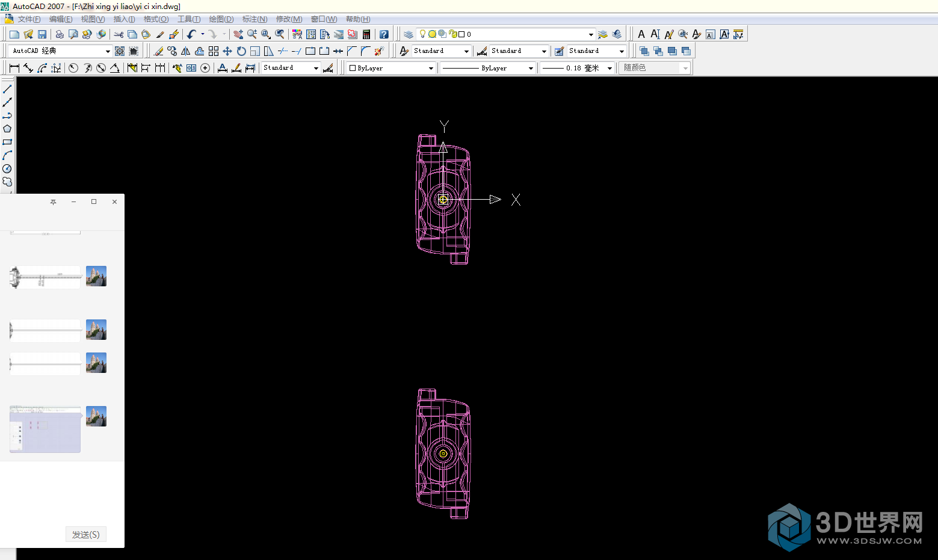
Task: Click the yellow UCS origin on upper model
Action: [x=443, y=199]
